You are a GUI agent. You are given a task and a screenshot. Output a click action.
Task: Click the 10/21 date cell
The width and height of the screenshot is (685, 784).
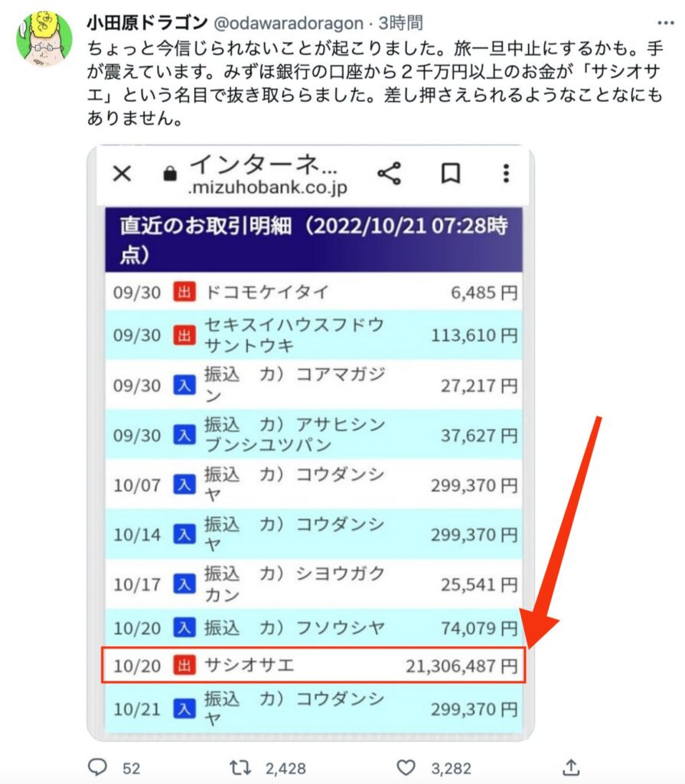[x=137, y=709]
